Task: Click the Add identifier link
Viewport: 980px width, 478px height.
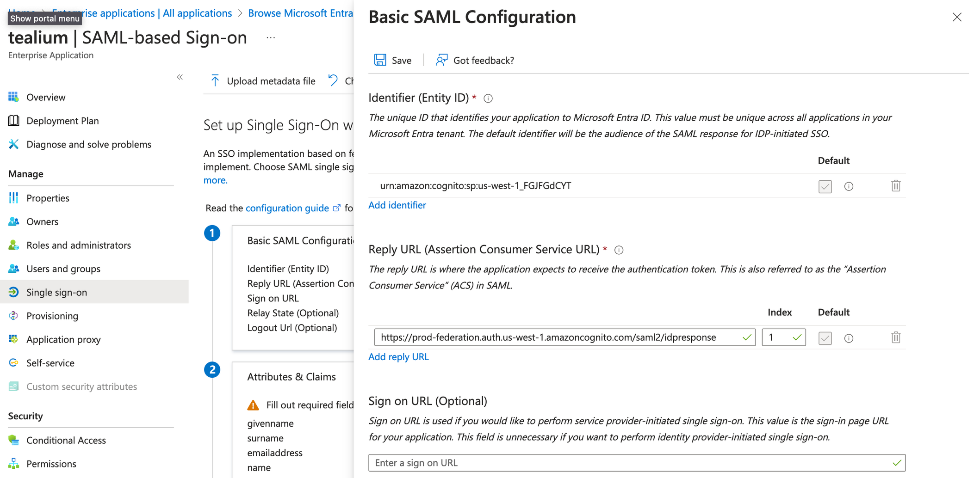Action: 397,205
